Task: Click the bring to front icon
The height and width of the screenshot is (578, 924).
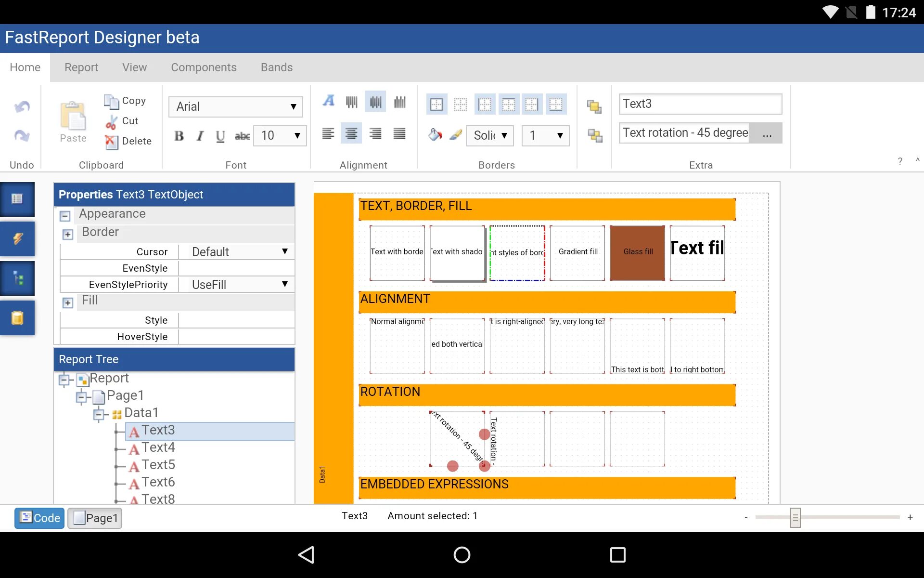Action: coord(594,106)
